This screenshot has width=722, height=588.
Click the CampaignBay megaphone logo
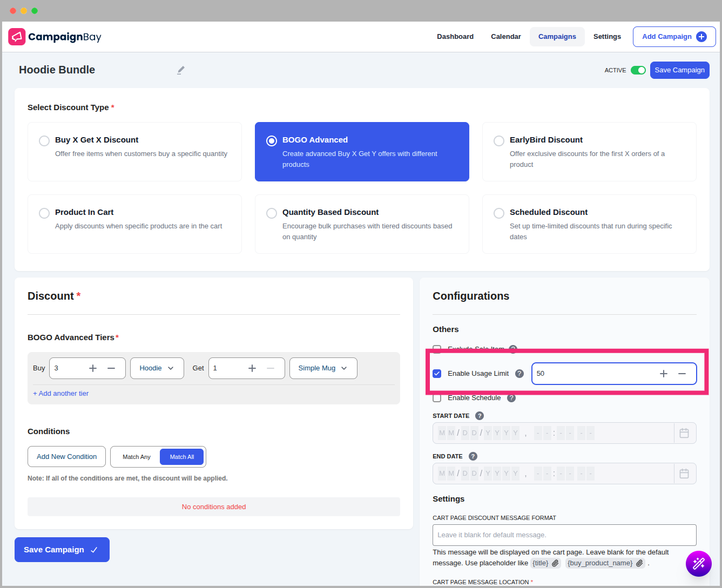click(17, 37)
